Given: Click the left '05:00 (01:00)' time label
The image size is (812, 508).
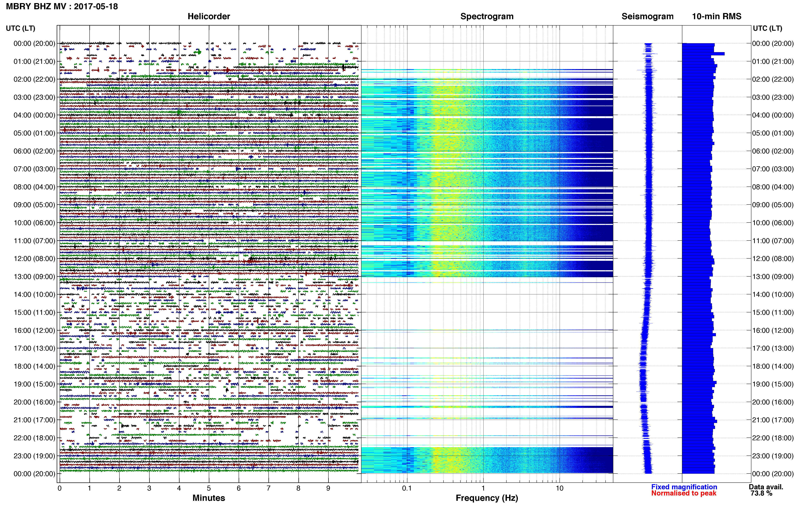Looking at the screenshot, I should click(x=34, y=133).
